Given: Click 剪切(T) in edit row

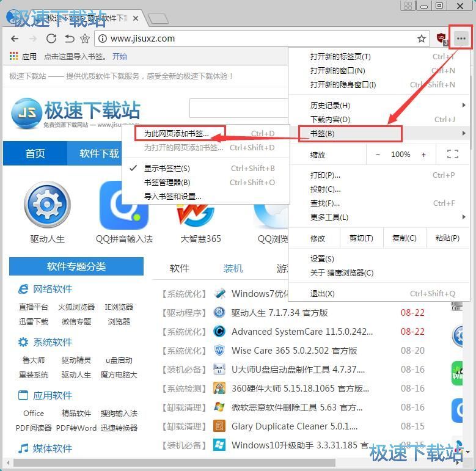Looking at the screenshot, I should [x=361, y=238].
